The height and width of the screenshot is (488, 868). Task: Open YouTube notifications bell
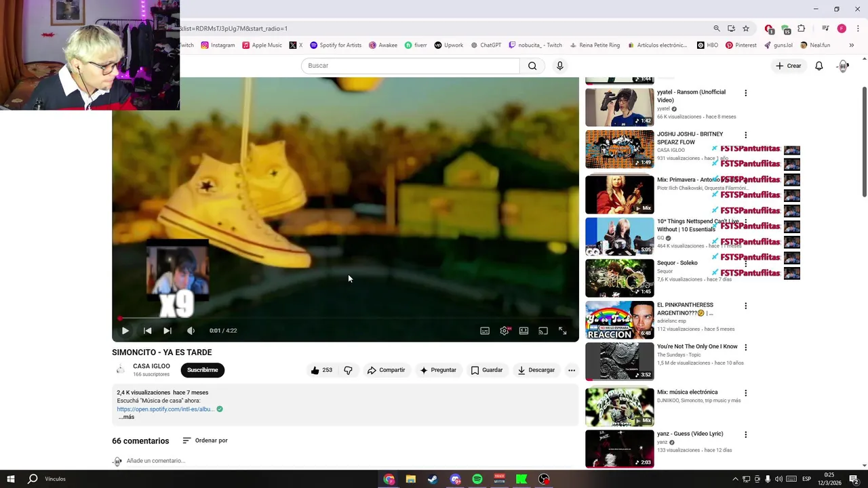coord(819,66)
